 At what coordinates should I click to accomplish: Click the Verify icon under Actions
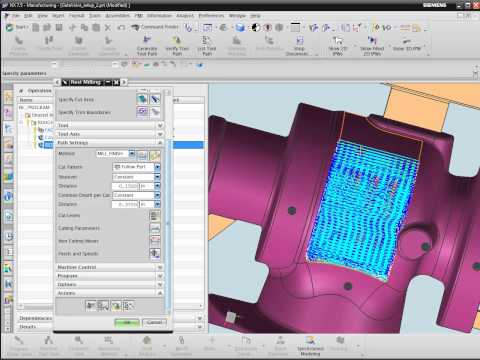[116, 305]
